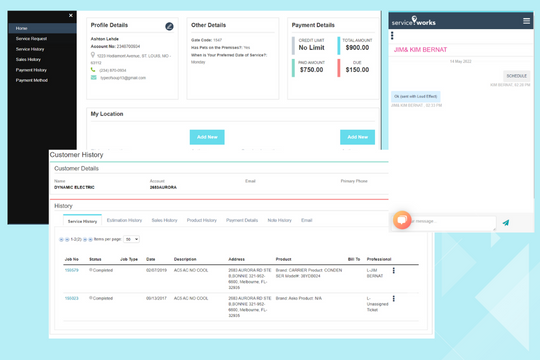Click the Job Type column header
540x360 pixels.
(x=129, y=259)
